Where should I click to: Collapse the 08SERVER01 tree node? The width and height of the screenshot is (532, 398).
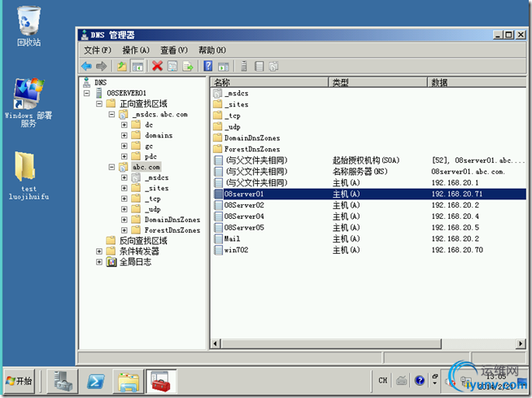[x=87, y=93]
